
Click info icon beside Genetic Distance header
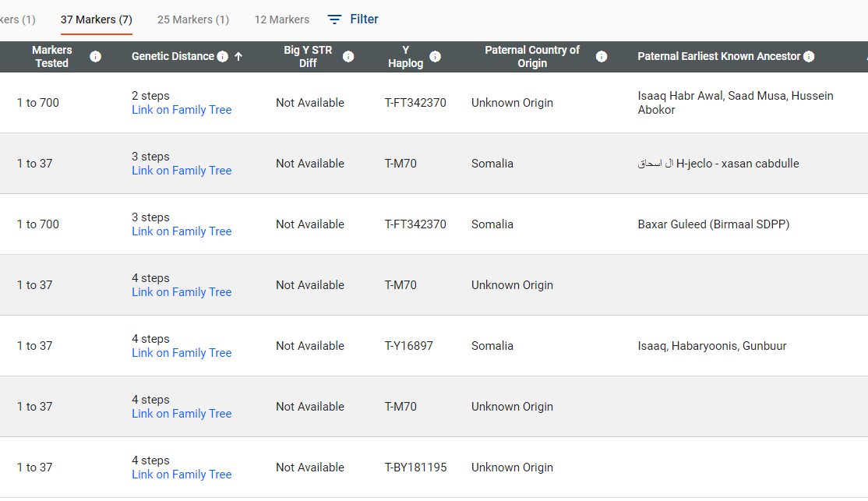pos(223,56)
